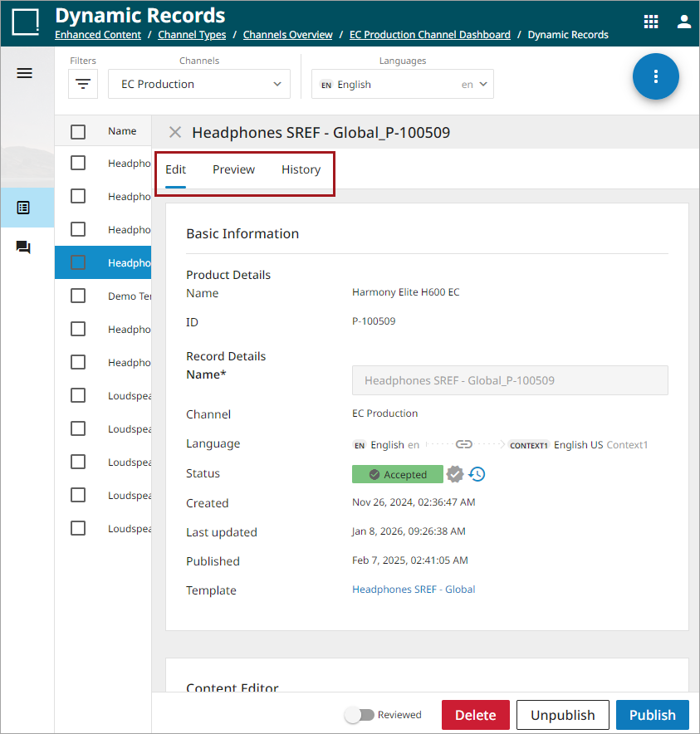Screen dimensions: 700x734
Task: Open the Headphones SREF - Global template link
Action: pos(414,590)
